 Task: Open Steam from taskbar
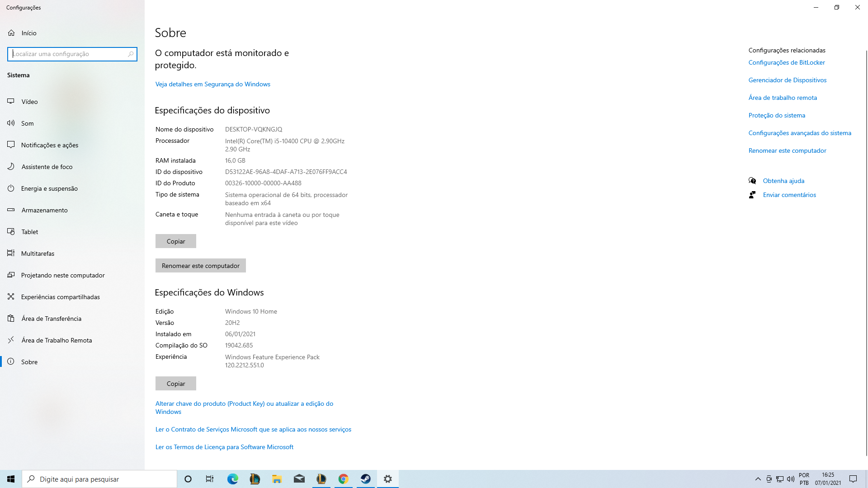click(365, 479)
